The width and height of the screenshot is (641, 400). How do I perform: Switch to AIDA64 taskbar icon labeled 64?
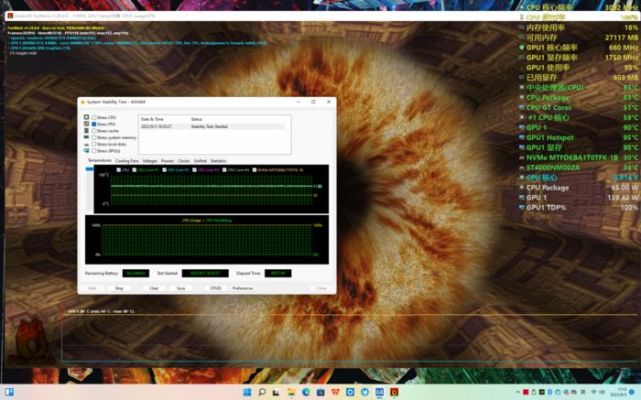point(379,392)
